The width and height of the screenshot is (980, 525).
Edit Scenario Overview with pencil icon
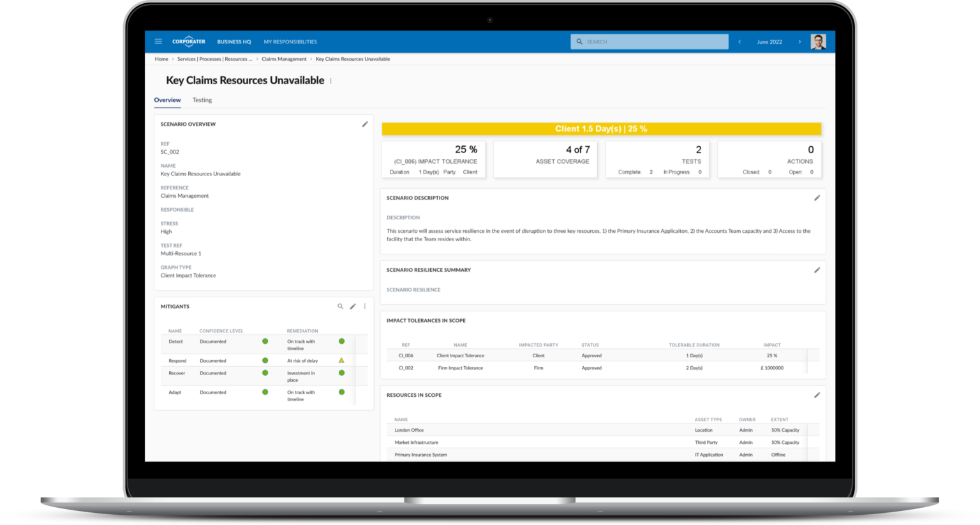[x=365, y=124]
